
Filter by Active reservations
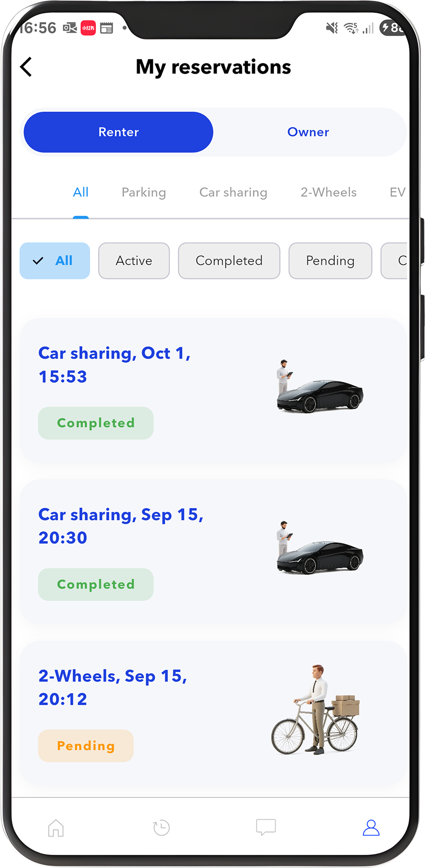coord(134,261)
